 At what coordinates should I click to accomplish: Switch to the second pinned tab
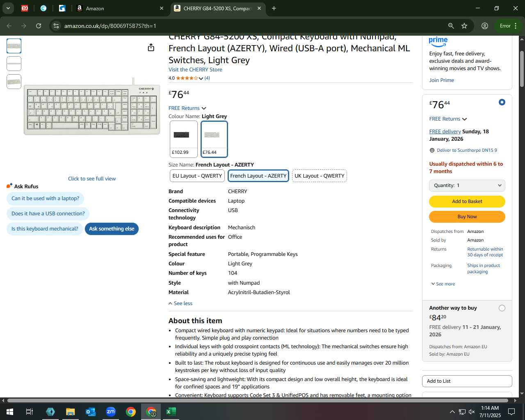pos(43,8)
